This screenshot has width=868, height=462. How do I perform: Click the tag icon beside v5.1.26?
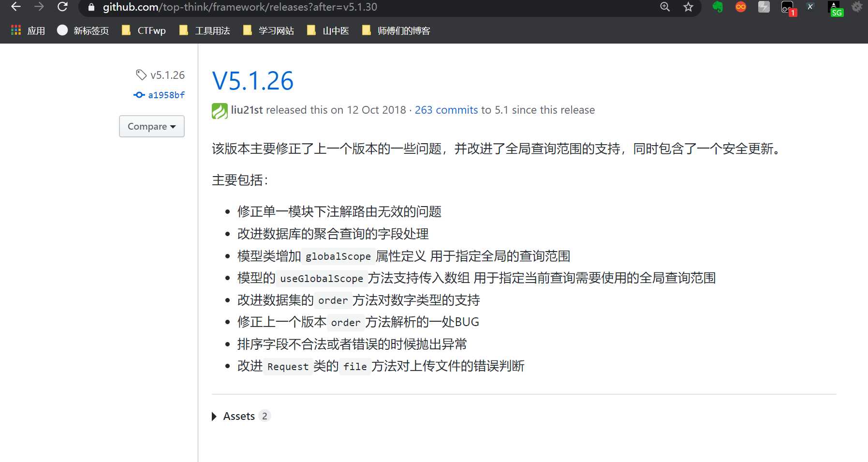coord(141,75)
